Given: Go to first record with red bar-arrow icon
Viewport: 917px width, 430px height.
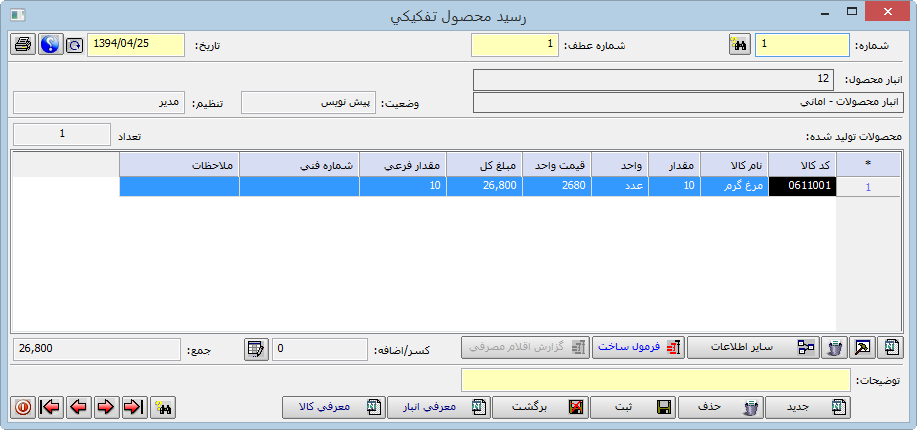Looking at the screenshot, I should pos(51,407).
